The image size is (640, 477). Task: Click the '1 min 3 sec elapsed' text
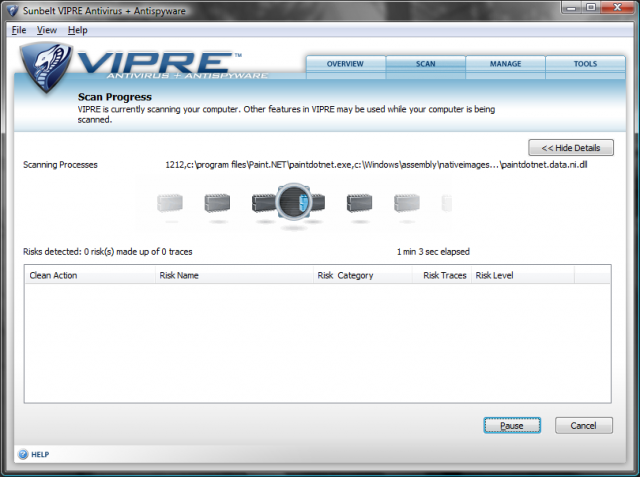click(433, 252)
